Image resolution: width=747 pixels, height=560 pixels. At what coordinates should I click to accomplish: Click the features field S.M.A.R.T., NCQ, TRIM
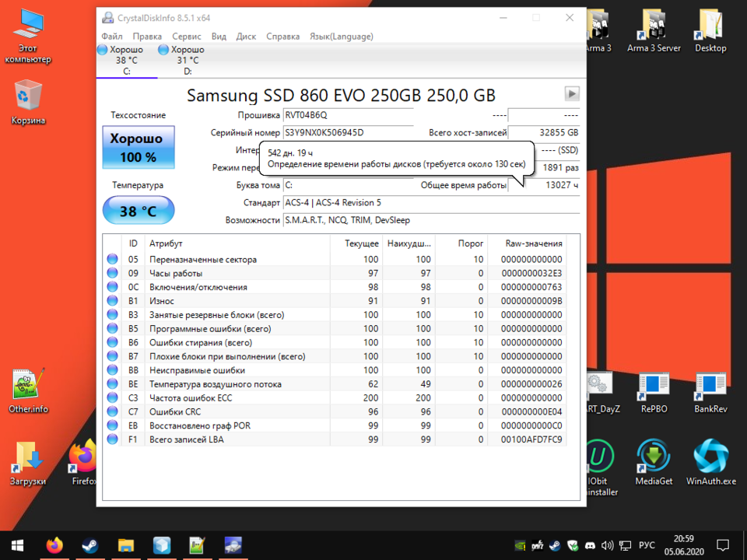(x=431, y=220)
